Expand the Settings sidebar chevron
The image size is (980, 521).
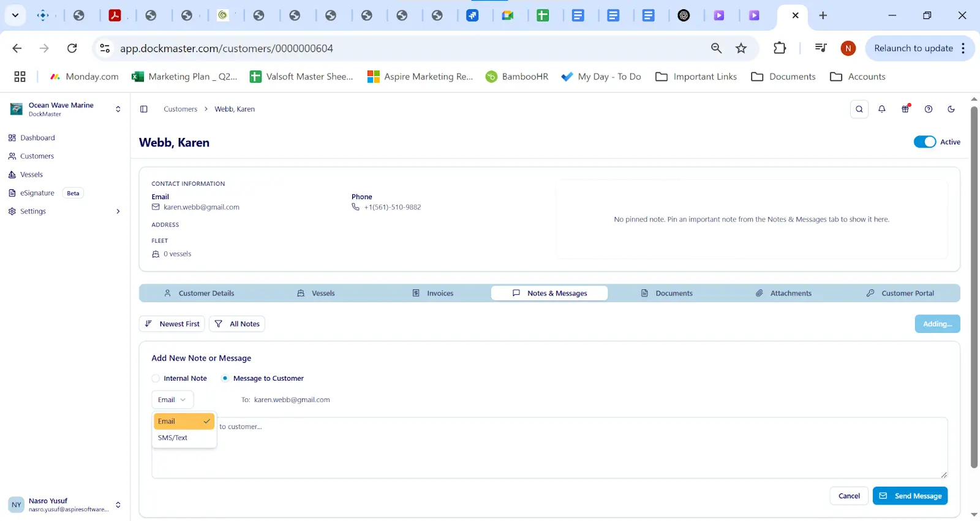tap(118, 211)
